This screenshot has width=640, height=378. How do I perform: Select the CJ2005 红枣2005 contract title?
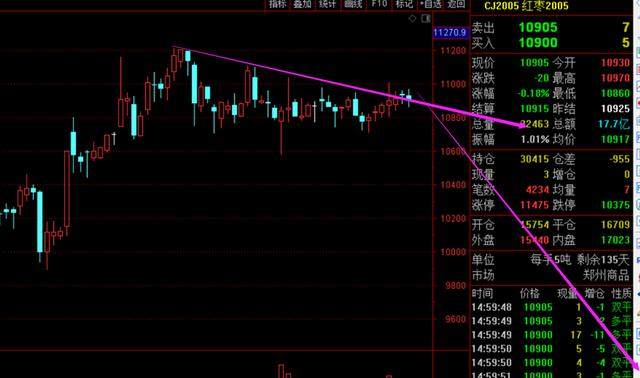(x=526, y=6)
